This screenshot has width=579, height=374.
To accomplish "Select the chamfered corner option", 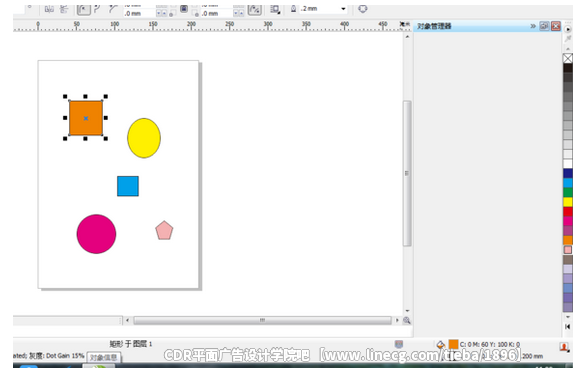I will click(x=113, y=8).
